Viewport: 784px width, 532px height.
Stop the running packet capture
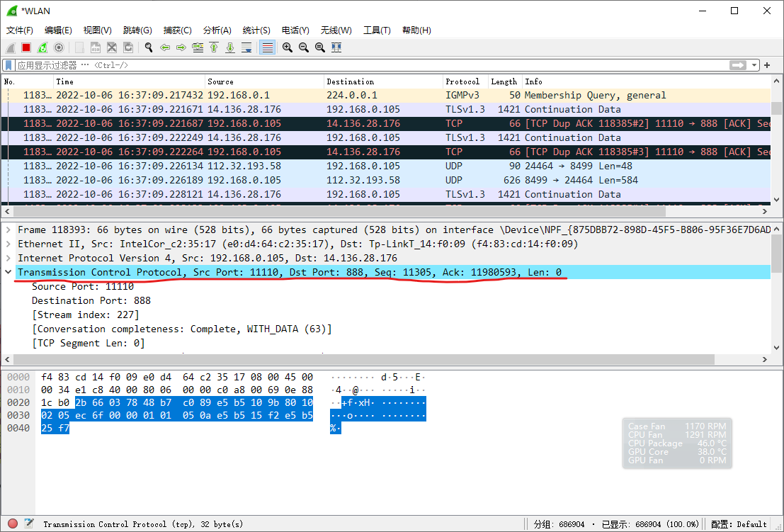tap(26, 47)
